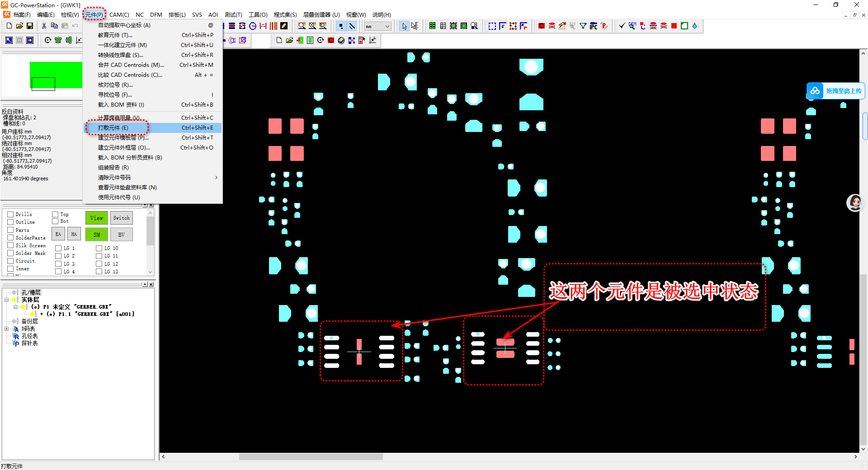
Task: Open the 元件(P) menu
Action: click(x=94, y=15)
